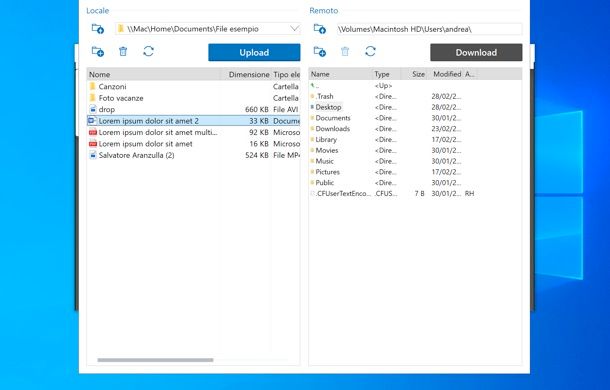Select the remote Desktop folder
This screenshot has width=610, height=390.
click(x=393, y=107)
